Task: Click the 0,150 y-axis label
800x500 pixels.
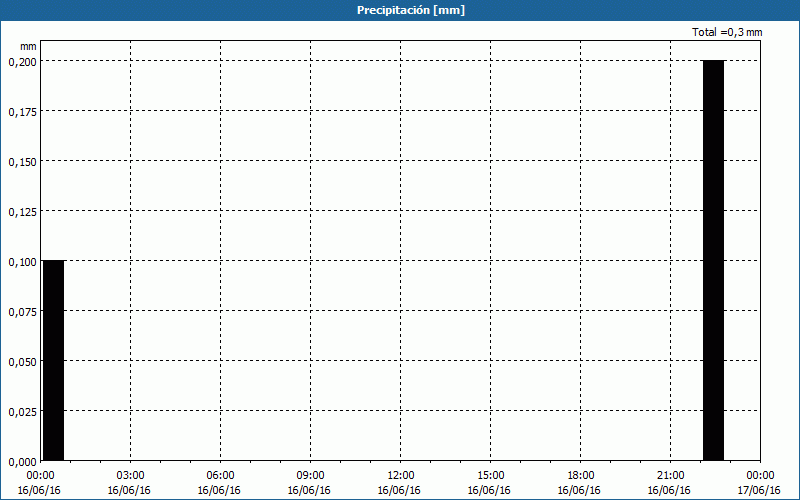Action: 22,162
